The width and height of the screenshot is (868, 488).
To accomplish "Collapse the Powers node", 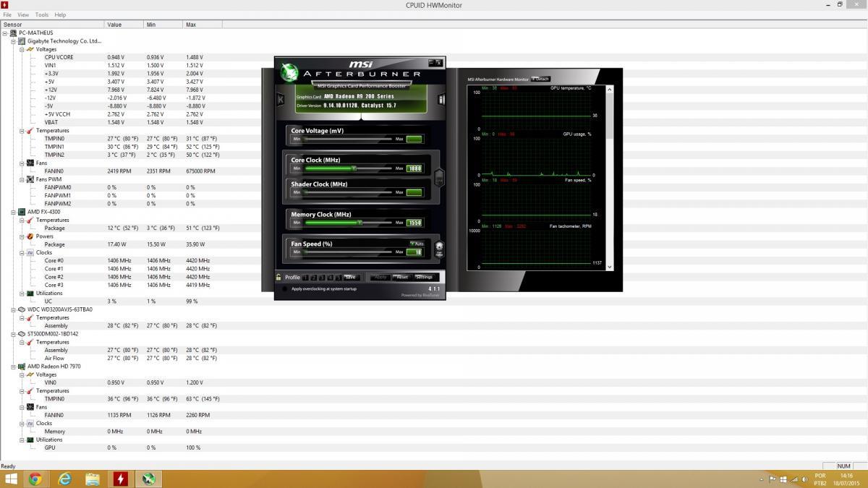I will coord(22,236).
